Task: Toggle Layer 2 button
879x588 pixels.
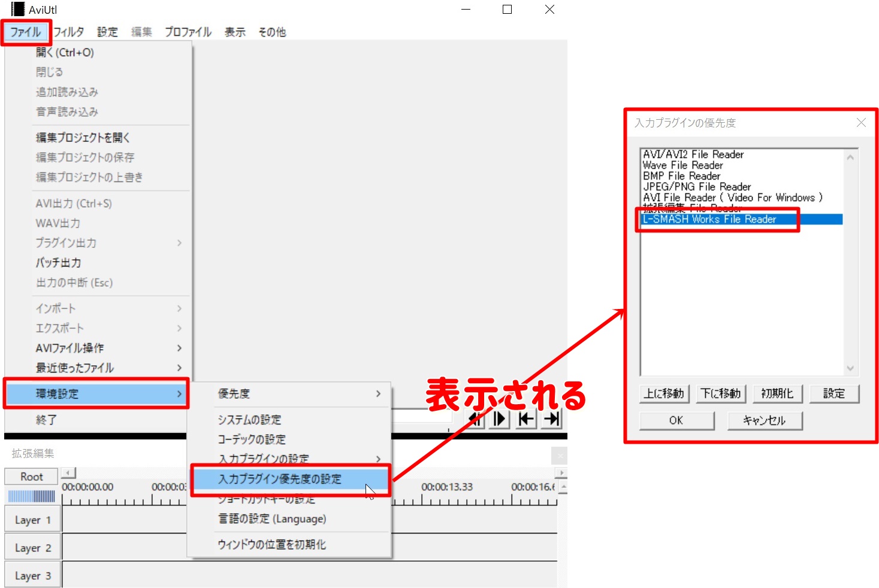Action: click(33, 548)
